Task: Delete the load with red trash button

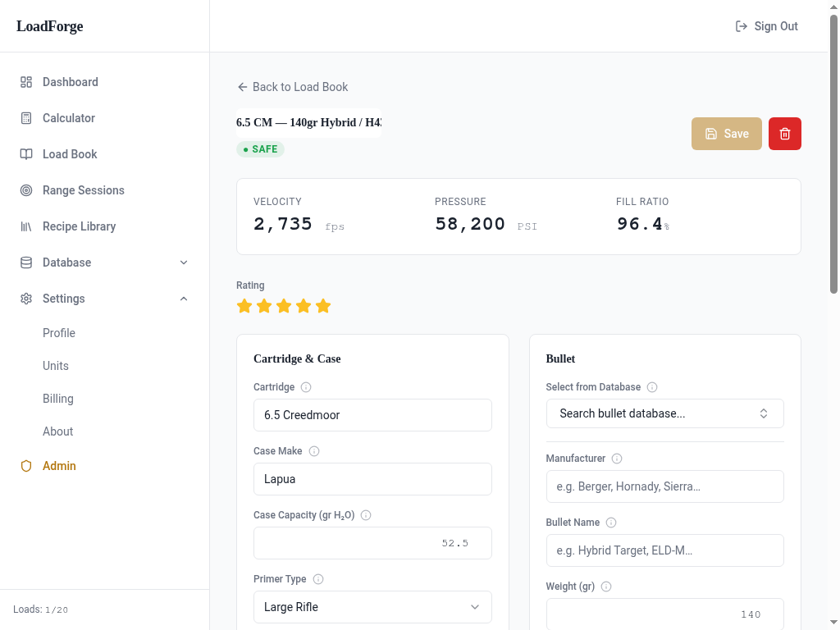Action: pyautogui.click(x=785, y=134)
